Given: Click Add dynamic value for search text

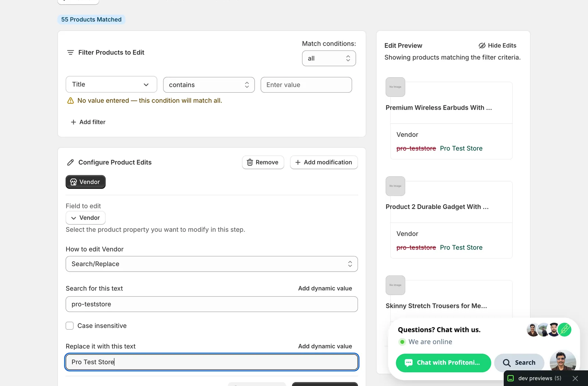Looking at the screenshot, I should click(325, 288).
